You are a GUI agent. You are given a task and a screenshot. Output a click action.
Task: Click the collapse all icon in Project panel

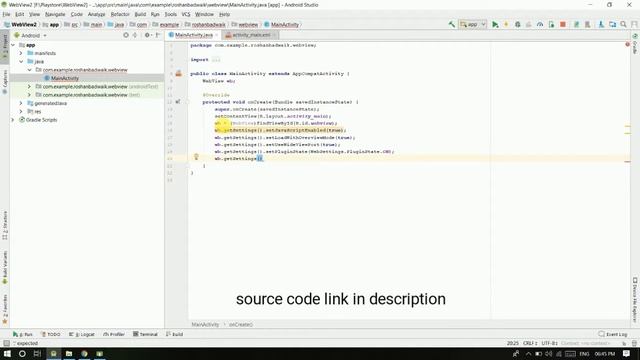click(135, 36)
